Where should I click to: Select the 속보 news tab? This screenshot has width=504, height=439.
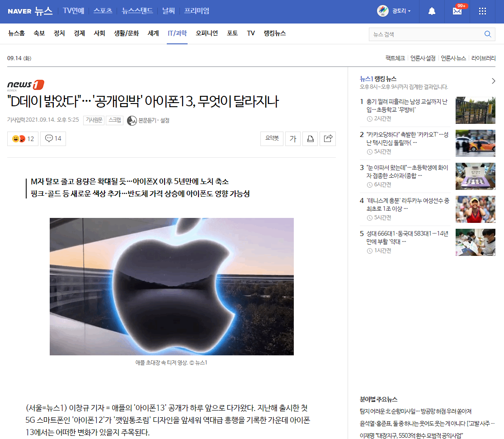(39, 33)
